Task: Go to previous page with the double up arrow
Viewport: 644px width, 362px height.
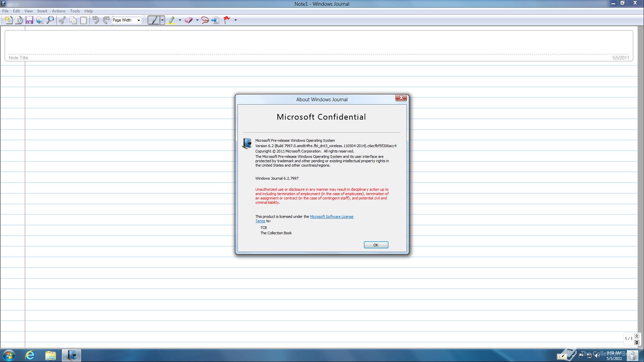Action: point(637,336)
